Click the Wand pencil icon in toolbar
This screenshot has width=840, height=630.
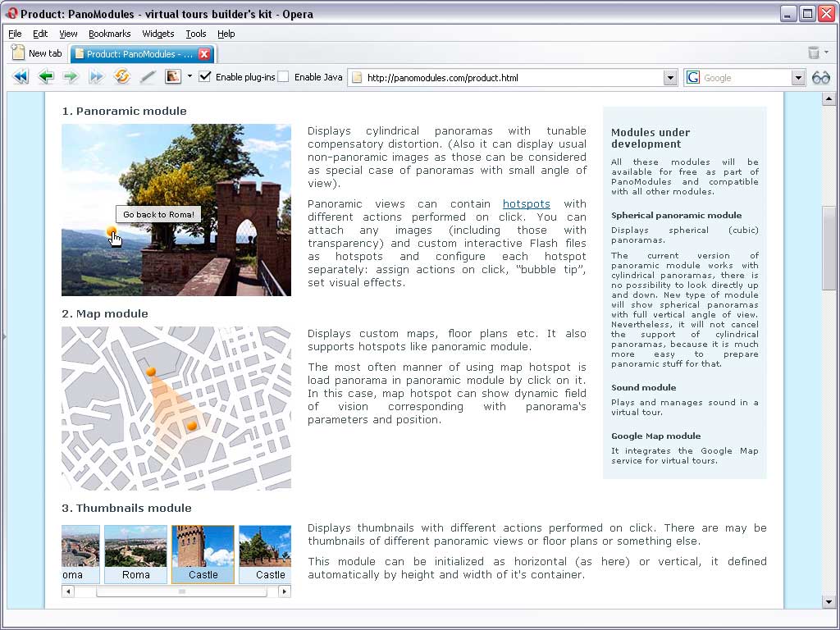point(148,76)
